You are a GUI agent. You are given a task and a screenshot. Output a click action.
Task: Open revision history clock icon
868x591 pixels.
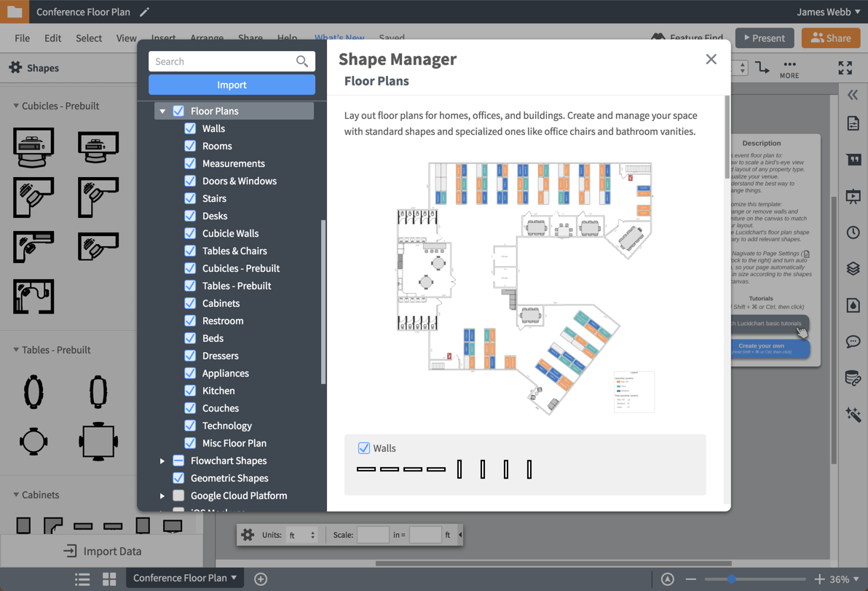click(853, 232)
